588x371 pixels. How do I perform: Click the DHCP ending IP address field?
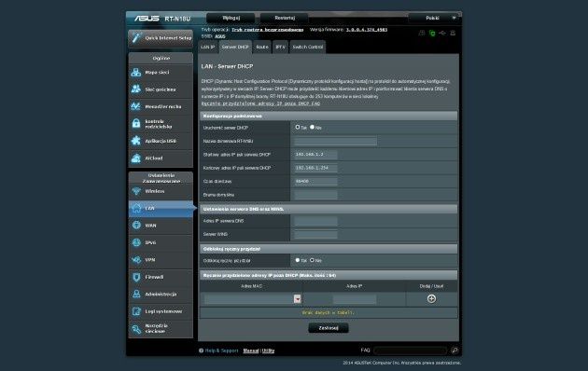tap(315, 168)
